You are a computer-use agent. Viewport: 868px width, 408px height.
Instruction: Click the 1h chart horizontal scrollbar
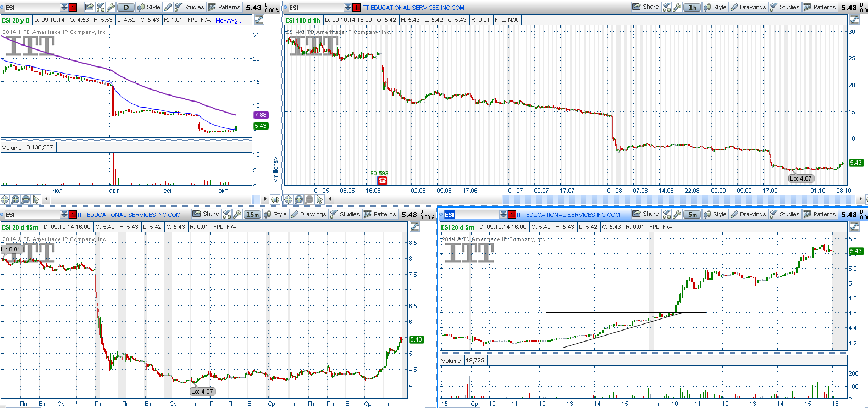tap(679, 199)
